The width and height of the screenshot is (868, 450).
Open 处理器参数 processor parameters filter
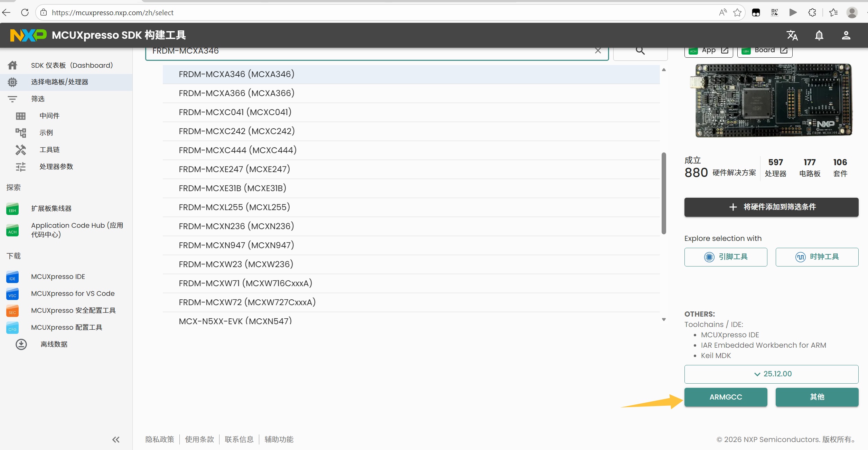66,167
